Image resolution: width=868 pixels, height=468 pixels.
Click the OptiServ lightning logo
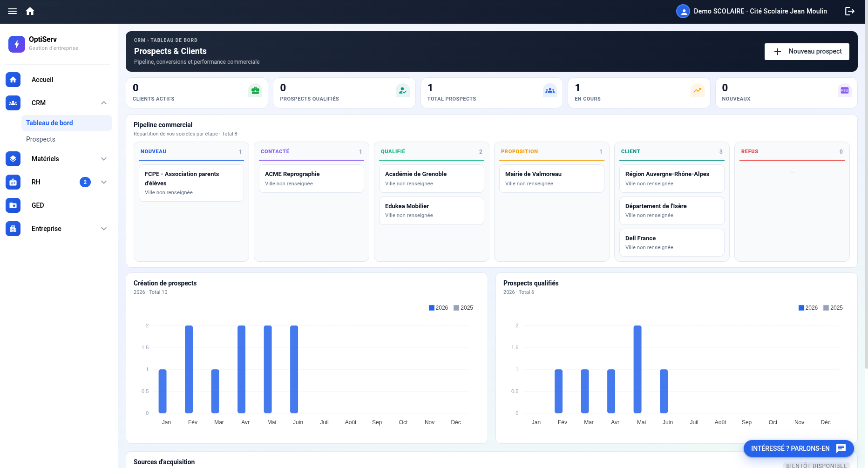point(17,44)
